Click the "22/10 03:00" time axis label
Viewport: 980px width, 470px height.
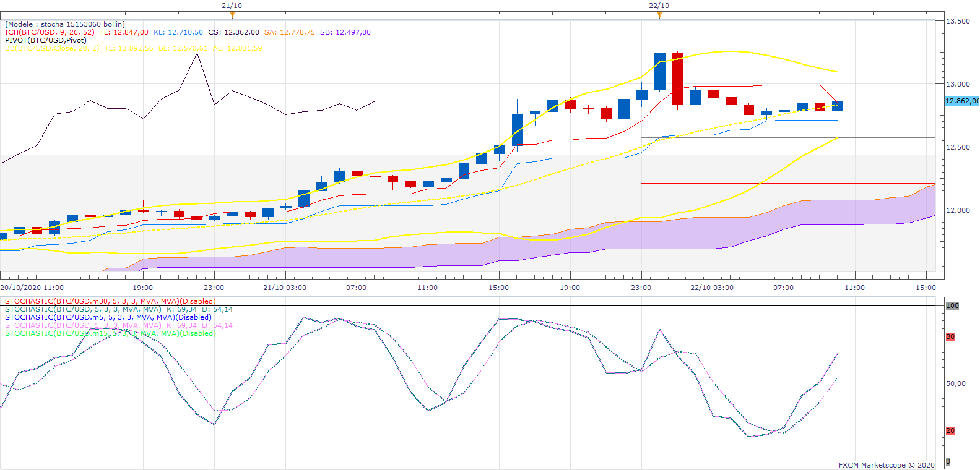(712, 288)
